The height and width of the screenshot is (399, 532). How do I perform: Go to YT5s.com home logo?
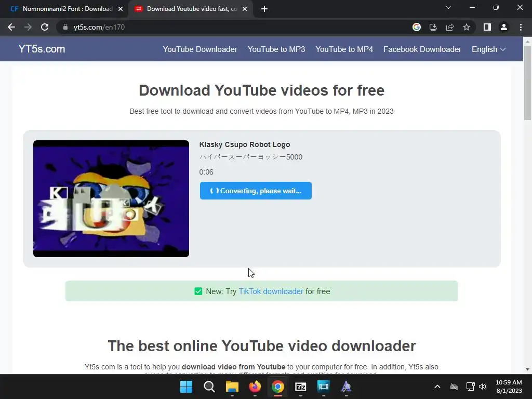coord(42,49)
